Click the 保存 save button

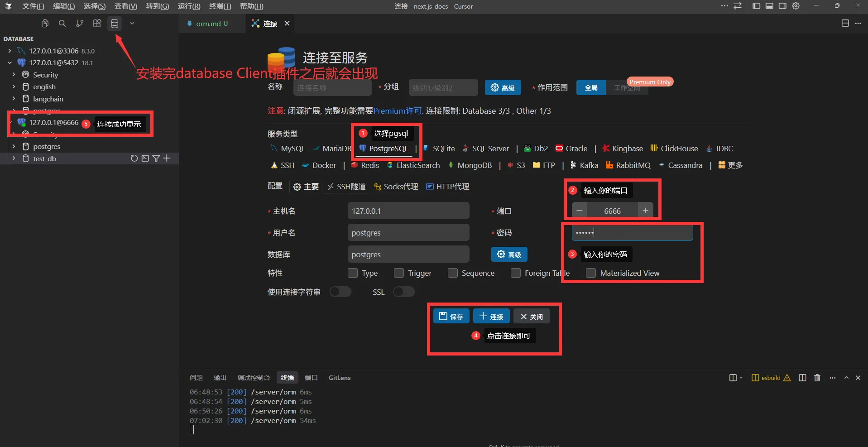pyautogui.click(x=451, y=317)
